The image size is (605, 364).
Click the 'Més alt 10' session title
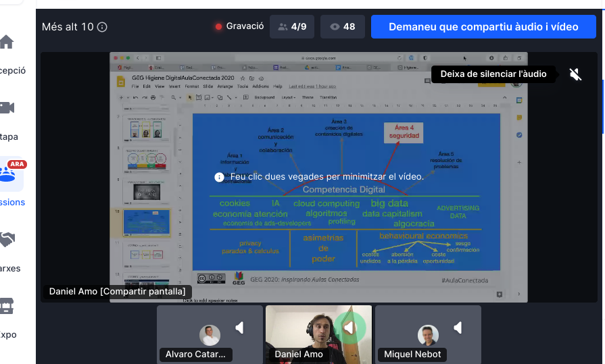(x=68, y=27)
